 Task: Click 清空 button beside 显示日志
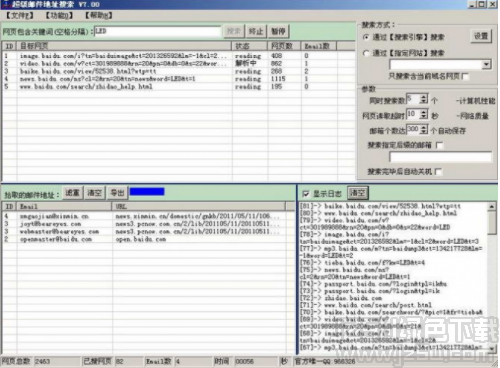(x=357, y=193)
